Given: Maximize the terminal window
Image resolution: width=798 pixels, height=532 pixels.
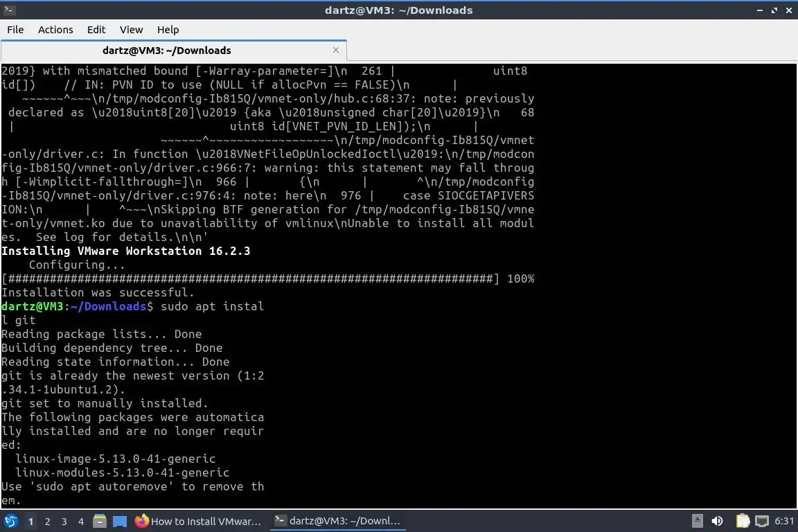Looking at the screenshot, I should click(774, 10).
